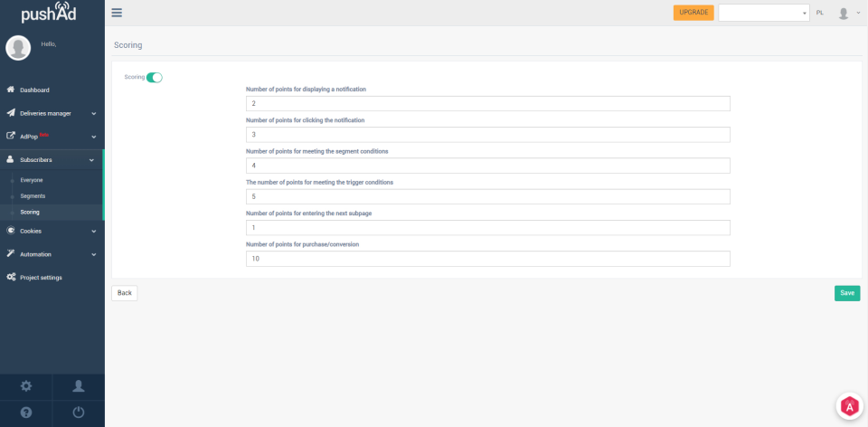This screenshot has width=868, height=427.
Task: Open settings gear in sidebar footer
Action: (26, 386)
